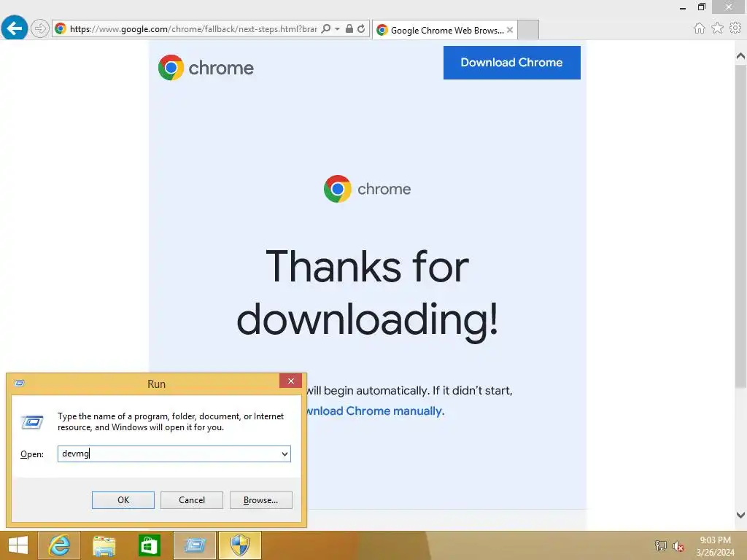Open favorites star icon
Viewport: 747px width, 560px height.
point(717,28)
